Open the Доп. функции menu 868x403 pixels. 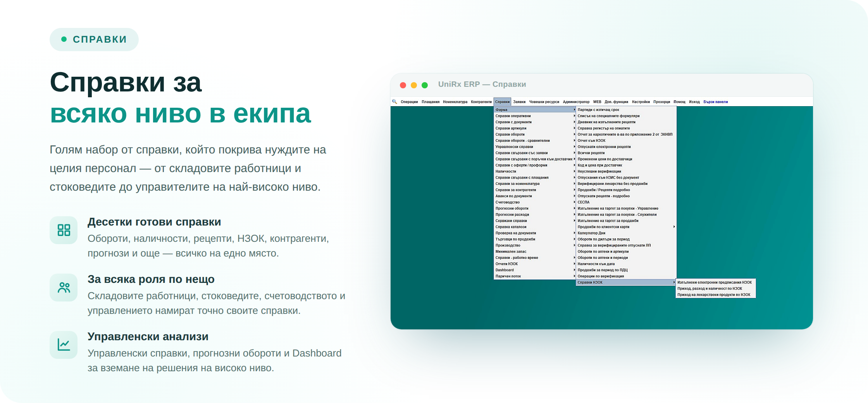pyautogui.click(x=616, y=102)
